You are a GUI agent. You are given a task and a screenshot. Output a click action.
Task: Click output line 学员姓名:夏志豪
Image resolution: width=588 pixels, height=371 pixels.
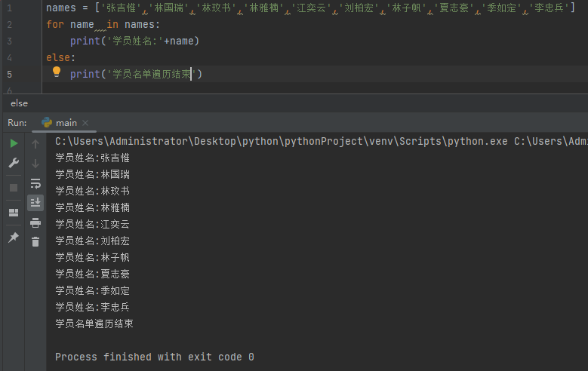pos(93,274)
